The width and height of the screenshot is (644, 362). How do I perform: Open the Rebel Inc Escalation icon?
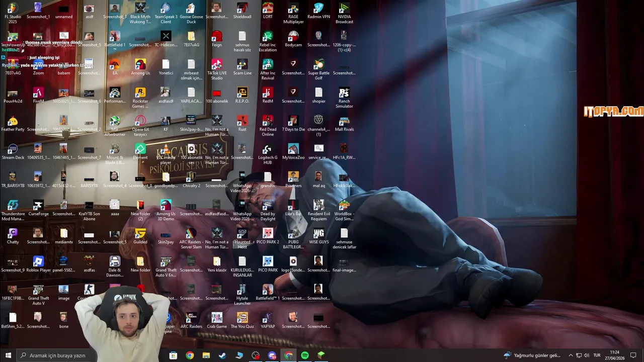268,41
